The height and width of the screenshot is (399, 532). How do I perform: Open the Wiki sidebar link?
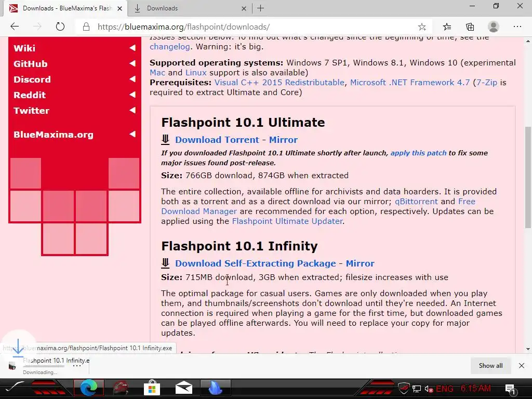pyautogui.click(x=24, y=48)
